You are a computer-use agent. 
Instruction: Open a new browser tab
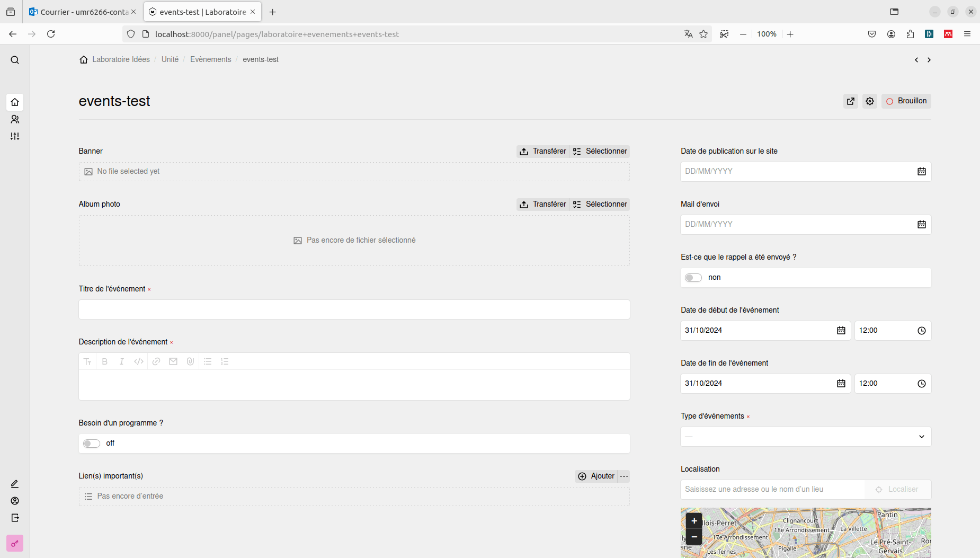[x=273, y=12]
